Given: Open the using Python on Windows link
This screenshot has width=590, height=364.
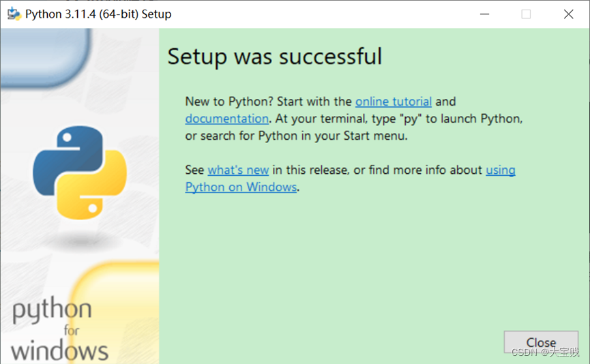Looking at the screenshot, I should pyautogui.click(x=241, y=187).
